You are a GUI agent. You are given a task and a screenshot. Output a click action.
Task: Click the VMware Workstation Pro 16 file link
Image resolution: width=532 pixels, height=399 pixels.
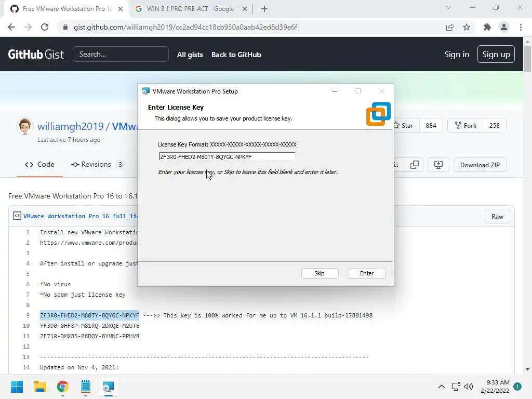pyautogui.click(x=81, y=216)
